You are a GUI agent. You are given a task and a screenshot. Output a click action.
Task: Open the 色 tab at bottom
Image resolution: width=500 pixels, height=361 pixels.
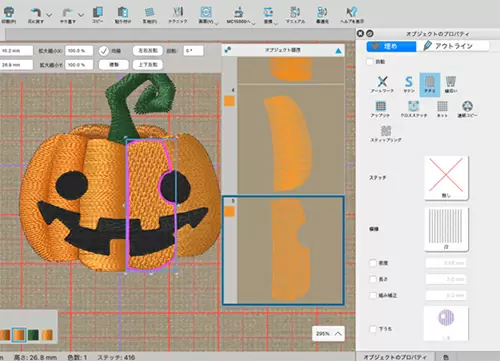446,357
